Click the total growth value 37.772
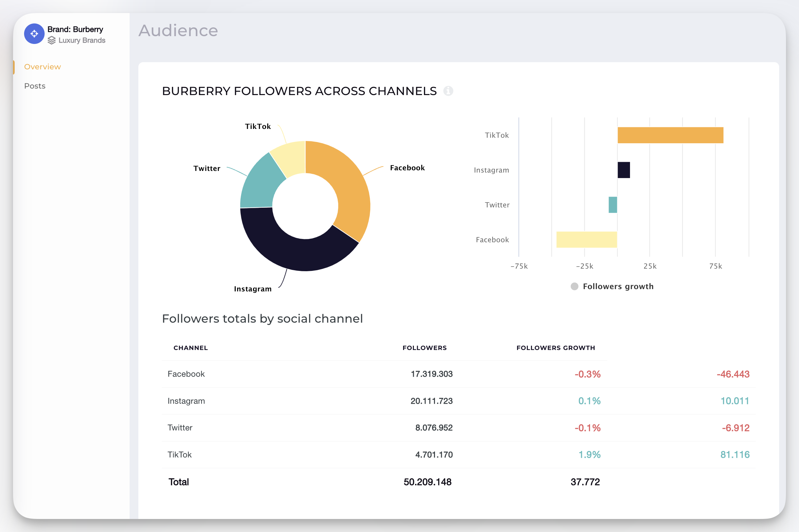Viewport: 799px width, 532px height. point(585,482)
